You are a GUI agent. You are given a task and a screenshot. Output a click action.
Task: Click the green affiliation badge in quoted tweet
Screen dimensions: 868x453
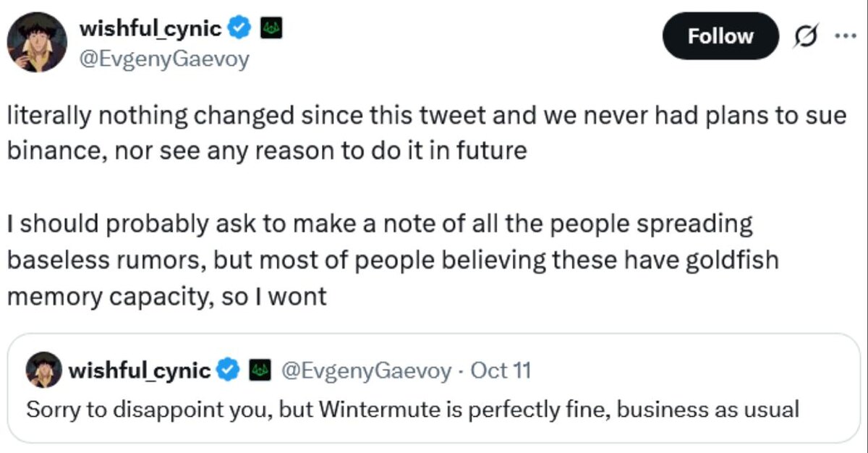coord(260,371)
